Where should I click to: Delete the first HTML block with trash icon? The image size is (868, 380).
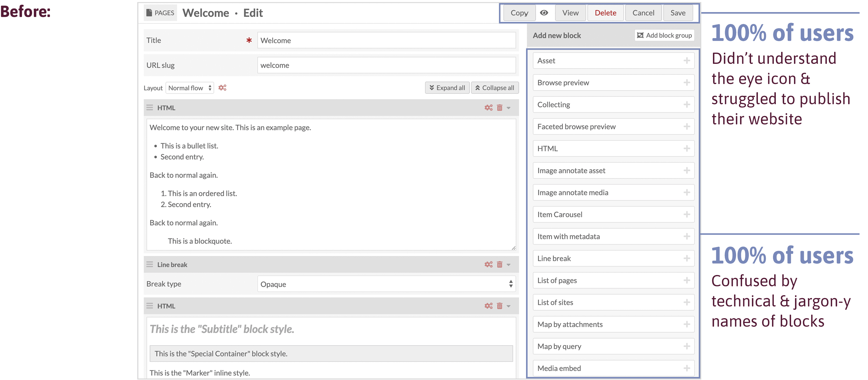[499, 108]
